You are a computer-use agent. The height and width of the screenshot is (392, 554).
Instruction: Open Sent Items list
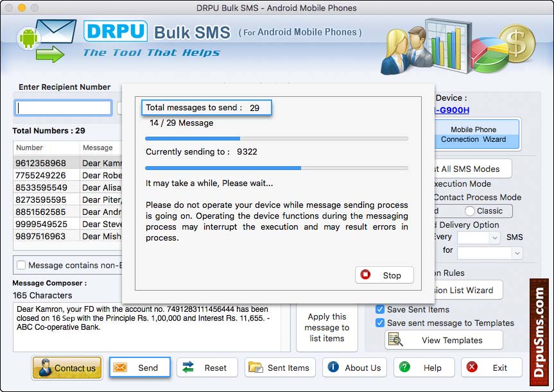click(280, 368)
